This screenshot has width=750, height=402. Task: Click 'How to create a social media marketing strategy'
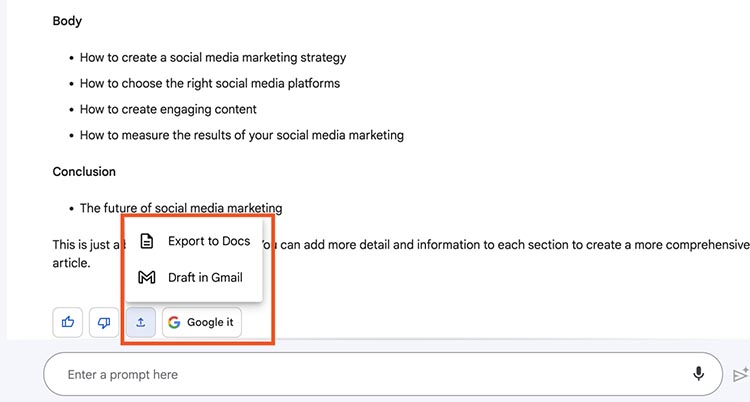213,58
